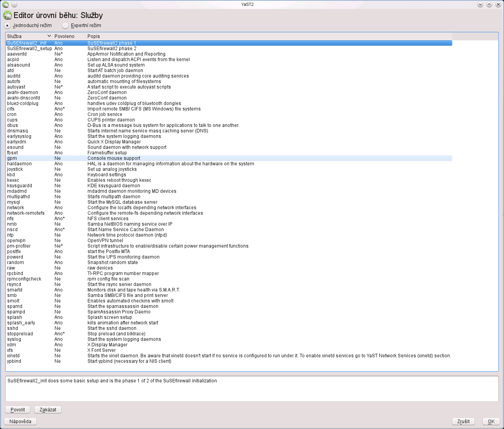Select autofs service row
Viewport: 504px width, 429px height.
[x=229, y=81]
